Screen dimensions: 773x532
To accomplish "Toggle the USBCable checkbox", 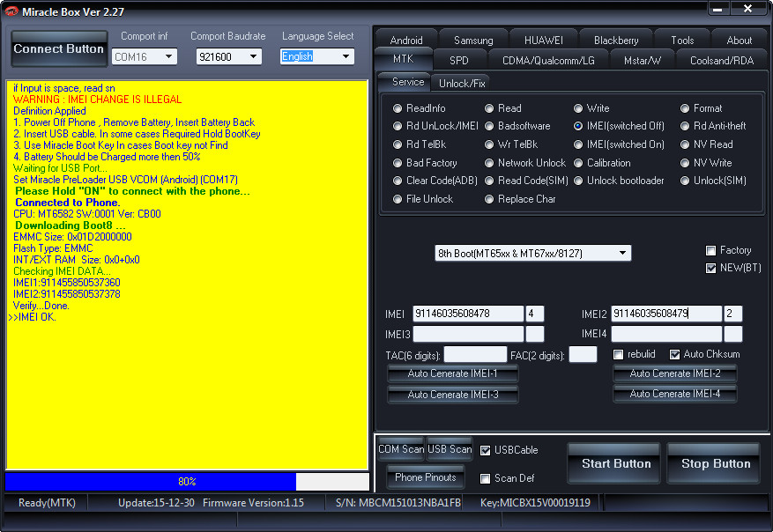I will pos(485,450).
